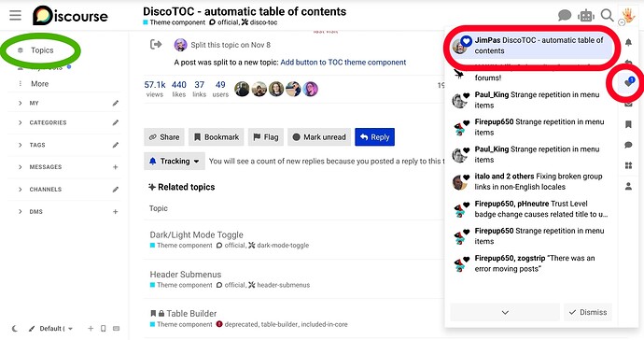Viewport: 644px width, 340px height.
Task: Toggle Mark unread on this topic
Action: point(319,137)
